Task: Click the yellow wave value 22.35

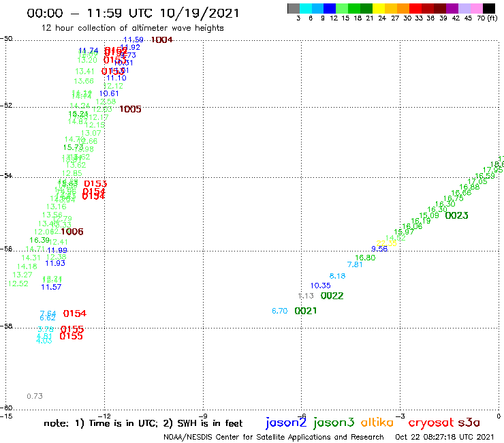Action: click(x=386, y=243)
